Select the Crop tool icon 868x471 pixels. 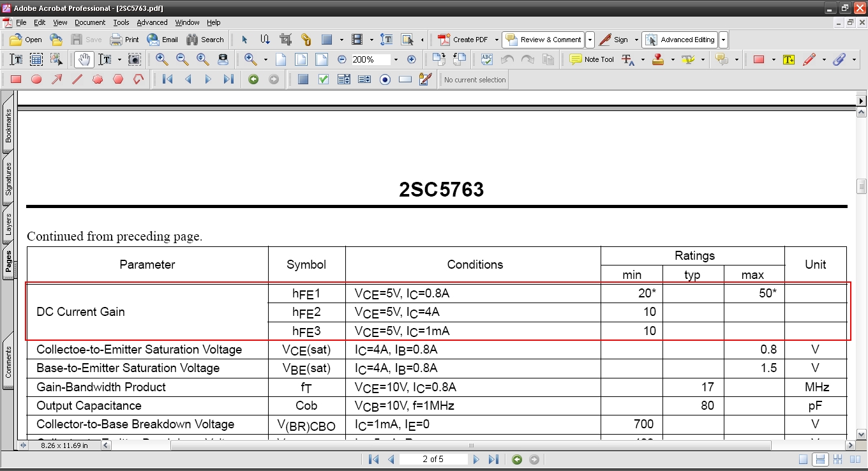[x=286, y=40]
